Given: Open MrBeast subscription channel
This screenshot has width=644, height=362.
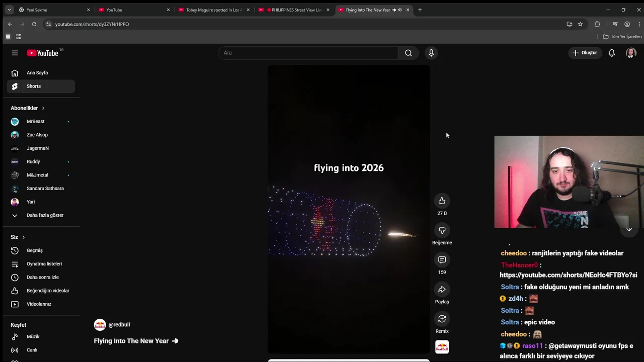Looking at the screenshot, I should 41,122.
